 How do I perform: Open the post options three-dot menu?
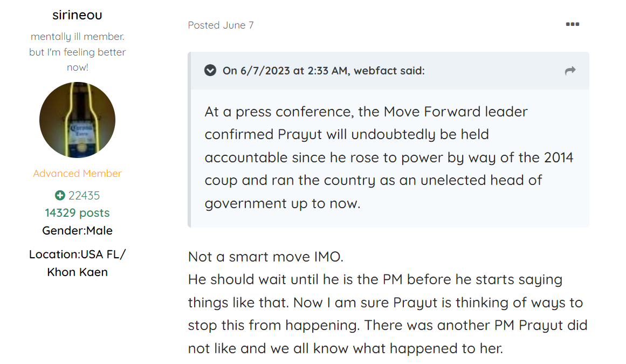click(572, 24)
